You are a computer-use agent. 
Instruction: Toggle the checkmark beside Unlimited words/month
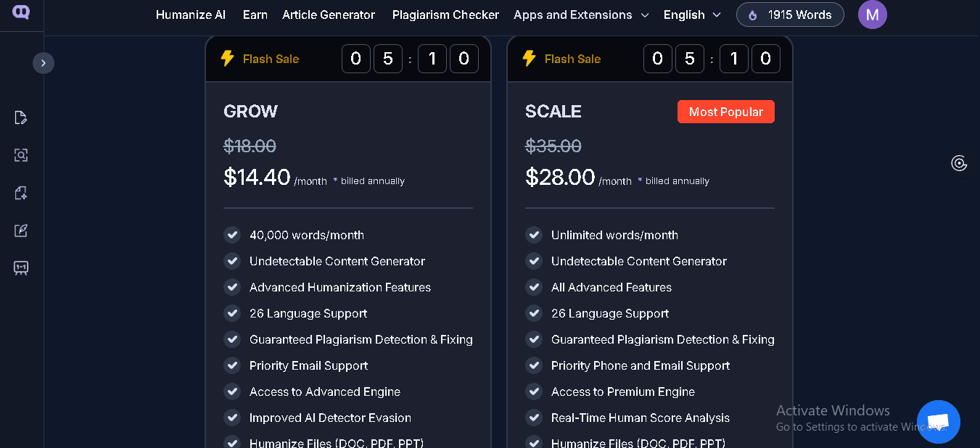pos(534,235)
